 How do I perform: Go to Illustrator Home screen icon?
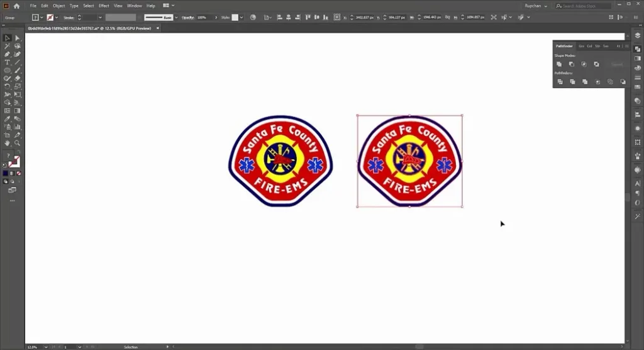(16, 6)
